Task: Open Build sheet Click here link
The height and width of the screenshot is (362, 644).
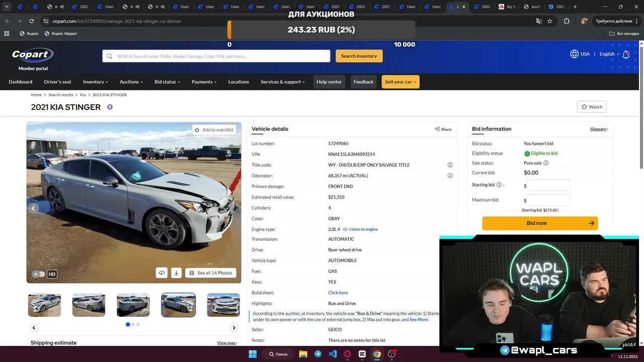Action: pos(338,293)
